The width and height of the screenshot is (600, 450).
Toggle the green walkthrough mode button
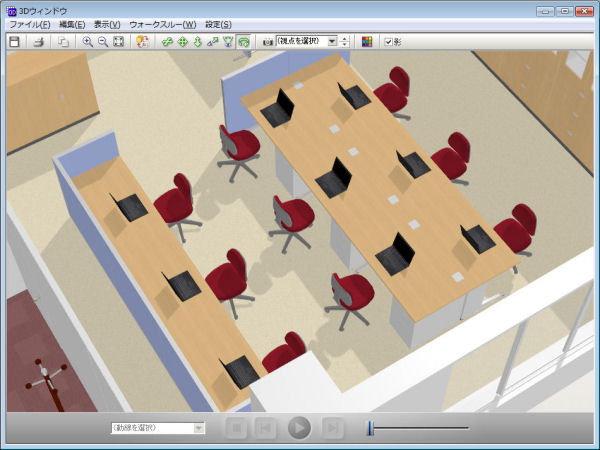tap(243, 41)
